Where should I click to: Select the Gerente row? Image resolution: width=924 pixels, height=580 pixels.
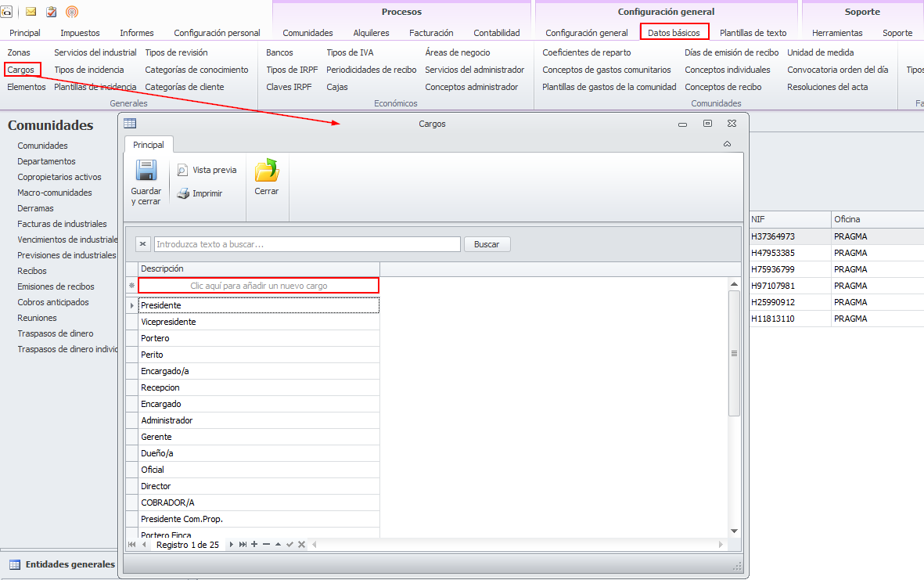coord(259,437)
